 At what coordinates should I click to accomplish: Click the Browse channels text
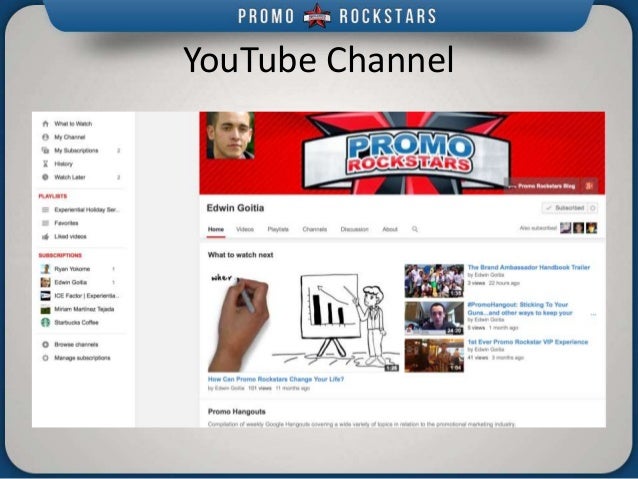coord(76,345)
